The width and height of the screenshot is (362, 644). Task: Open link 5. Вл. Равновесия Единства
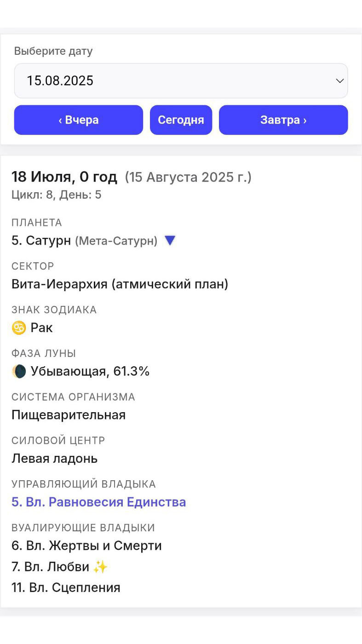click(x=99, y=502)
